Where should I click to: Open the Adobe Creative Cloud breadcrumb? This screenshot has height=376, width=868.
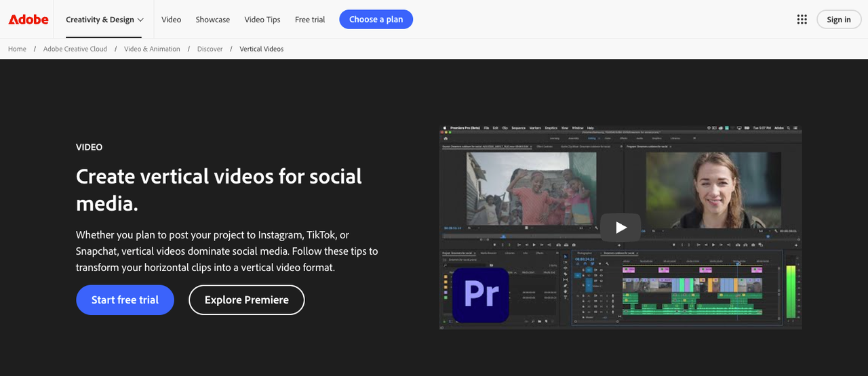click(x=75, y=49)
